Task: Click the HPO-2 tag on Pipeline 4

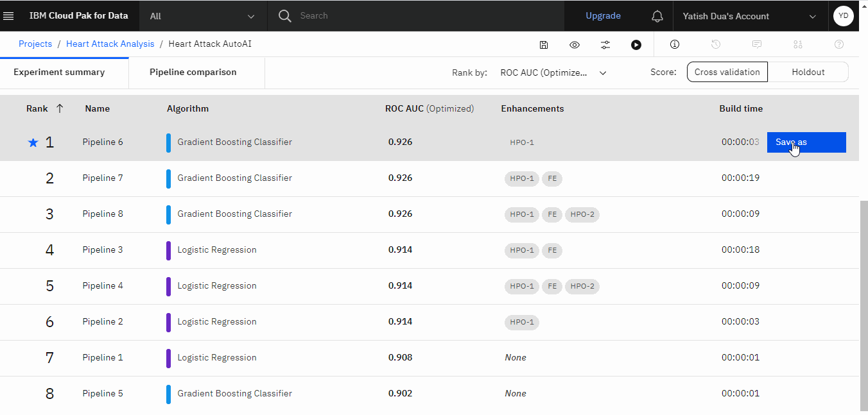Action: pyautogui.click(x=582, y=286)
